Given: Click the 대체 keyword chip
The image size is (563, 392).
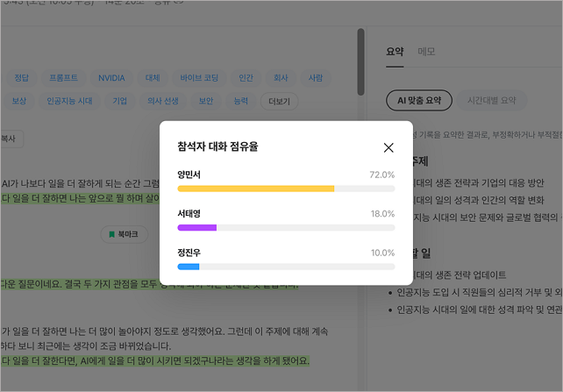Looking at the screenshot, I should click(153, 78).
